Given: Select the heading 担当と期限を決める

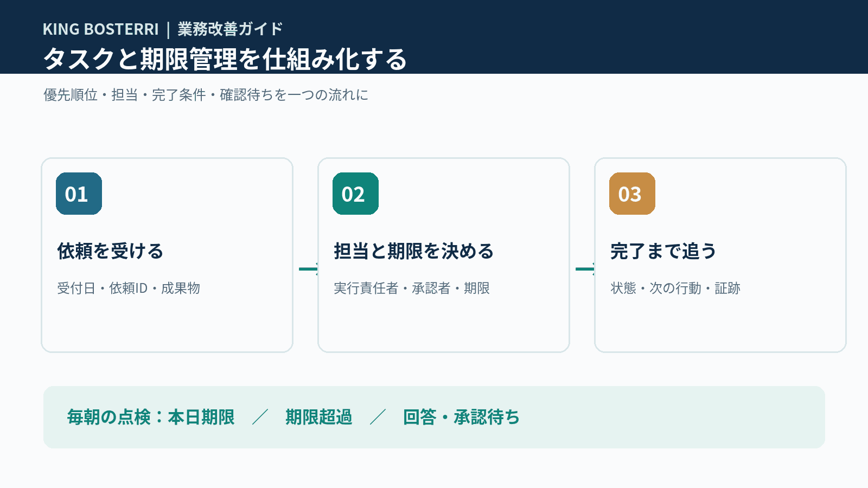Looking at the screenshot, I should coord(413,251).
